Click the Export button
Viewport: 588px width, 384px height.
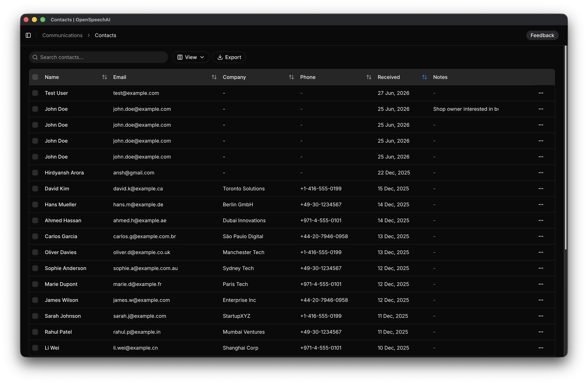click(x=229, y=57)
